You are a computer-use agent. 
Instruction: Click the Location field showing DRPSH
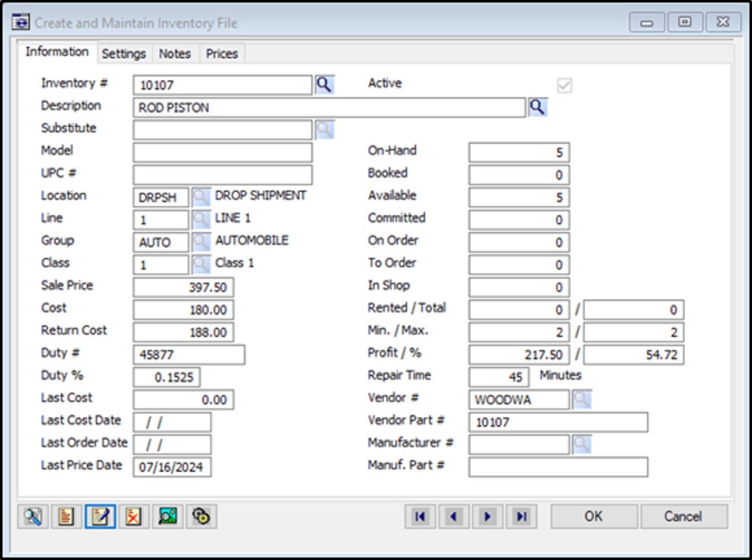[x=161, y=197]
